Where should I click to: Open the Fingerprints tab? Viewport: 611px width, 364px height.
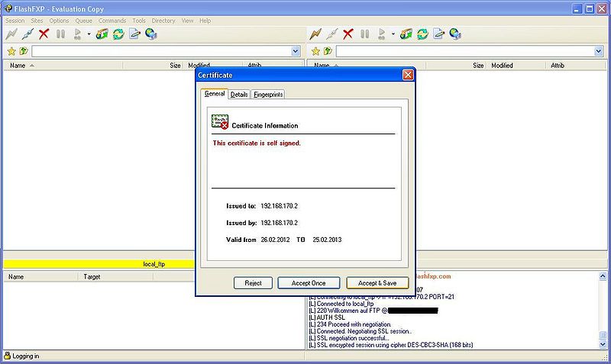268,95
